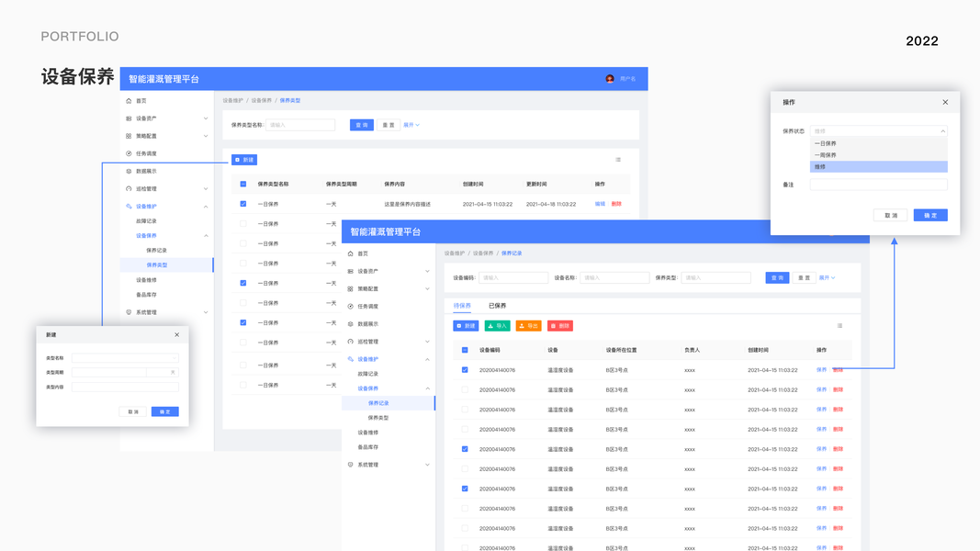
Task: Close the 新建 dialog with its X icon
Action: 177,335
